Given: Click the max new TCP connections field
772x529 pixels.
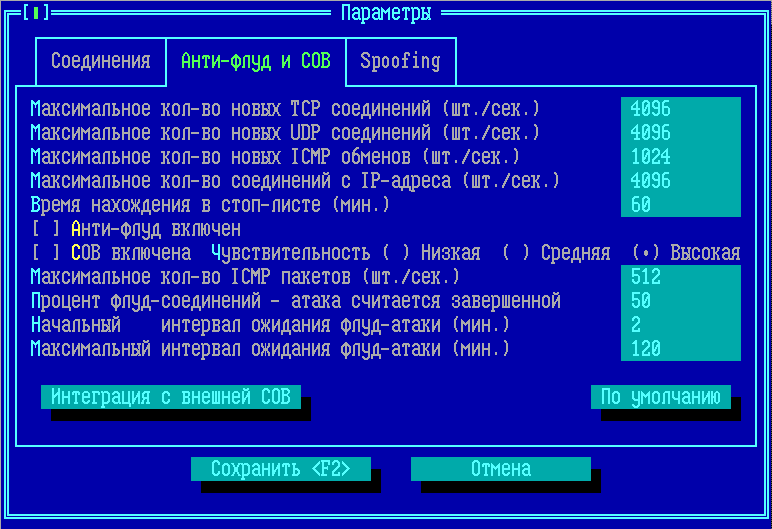Looking at the screenshot, I should tap(680, 109).
